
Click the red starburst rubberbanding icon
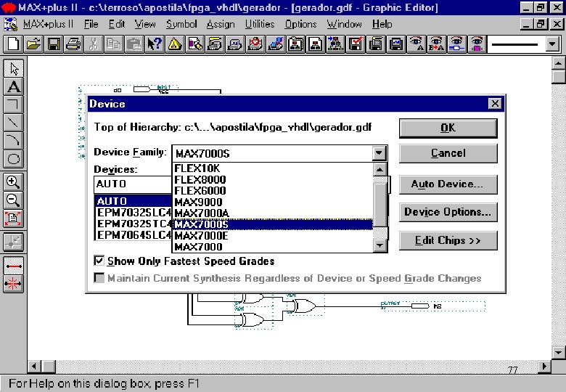[14, 284]
